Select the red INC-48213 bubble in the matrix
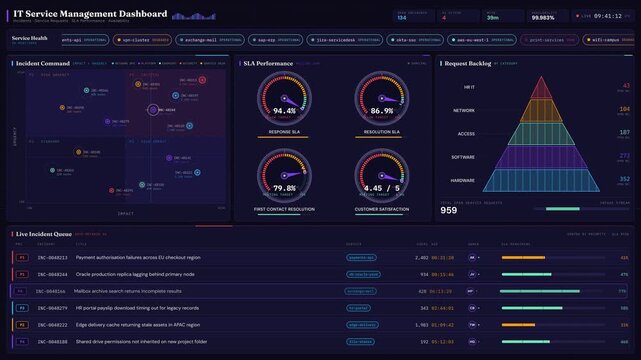Screen dimensions: 641x360 (x=202, y=80)
